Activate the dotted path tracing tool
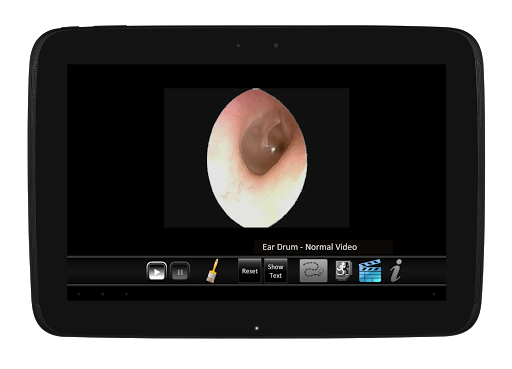 tap(313, 271)
